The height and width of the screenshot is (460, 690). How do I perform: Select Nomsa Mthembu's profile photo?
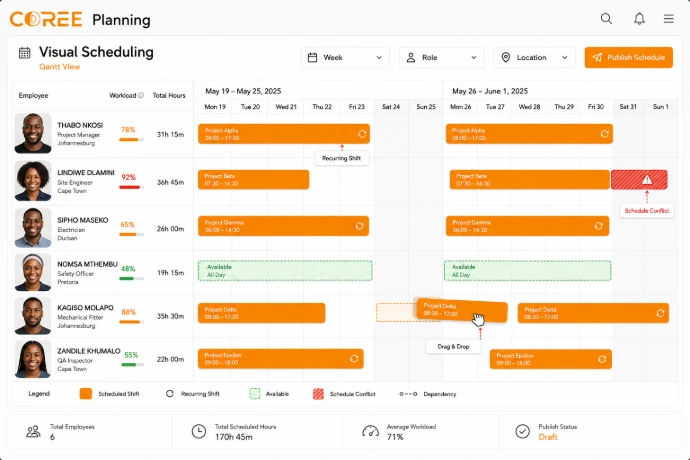[x=33, y=272]
